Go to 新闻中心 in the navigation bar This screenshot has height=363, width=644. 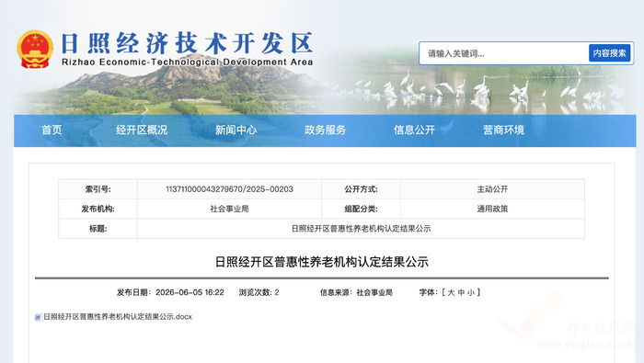(236, 130)
